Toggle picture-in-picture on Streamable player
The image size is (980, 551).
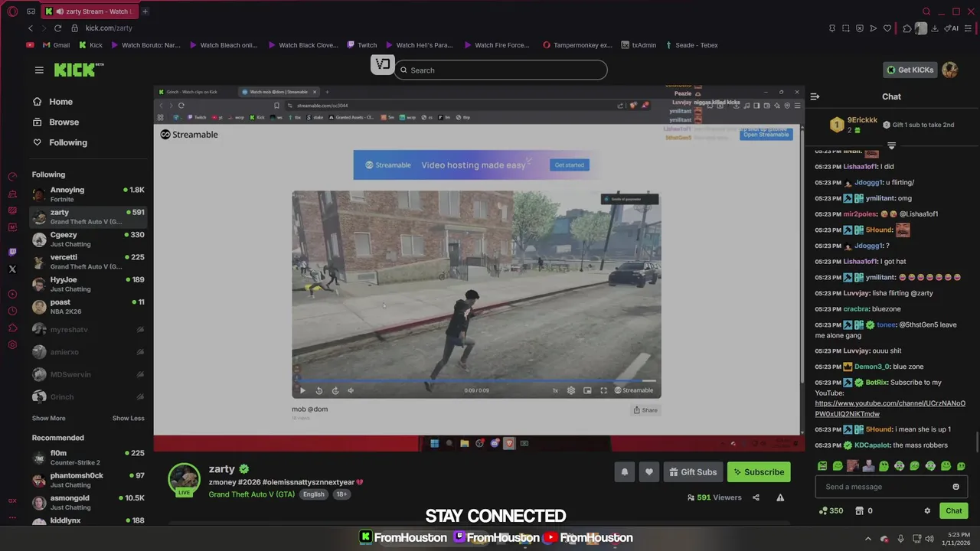(x=587, y=390)
